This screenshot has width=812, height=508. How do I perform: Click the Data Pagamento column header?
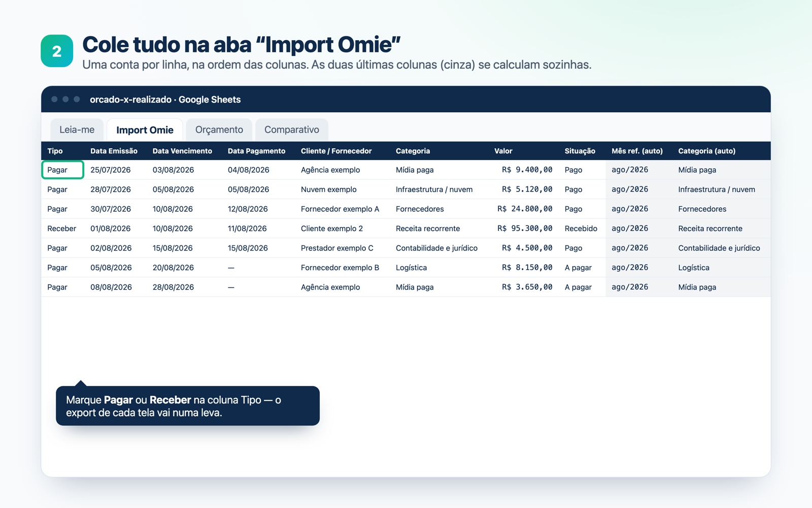point(256,151)
